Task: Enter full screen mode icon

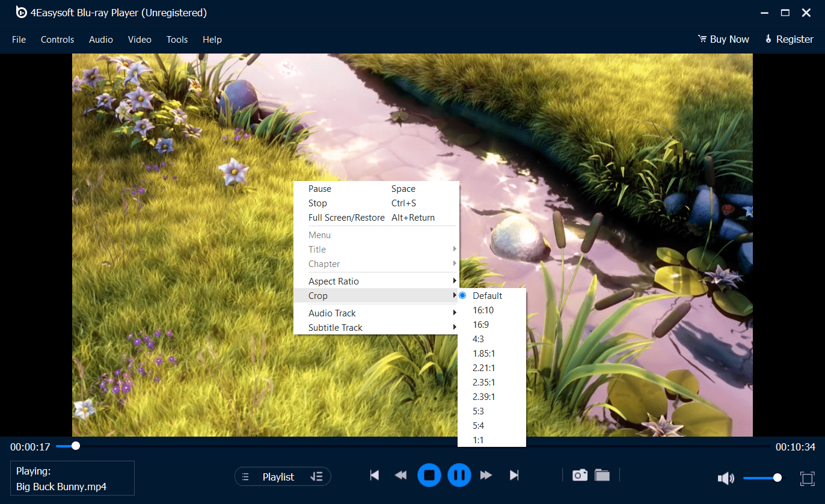Action: click(807, 478)
